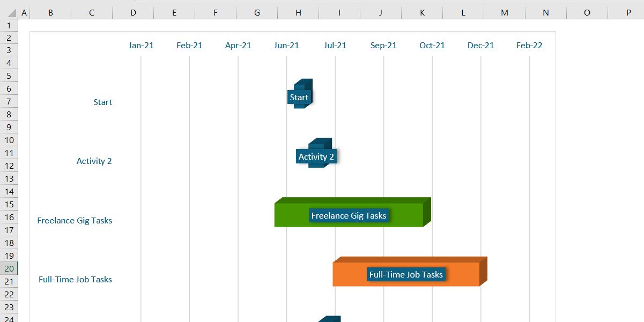This screenshot has height=322, width=644.
Task: Click the Feb-22 date axis label
Action: coord(529,46)
